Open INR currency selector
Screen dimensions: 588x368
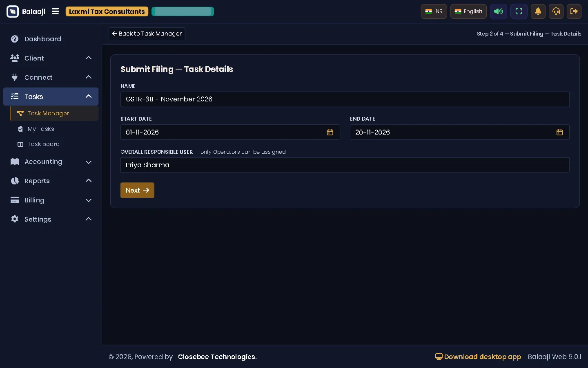coord(434,11)
